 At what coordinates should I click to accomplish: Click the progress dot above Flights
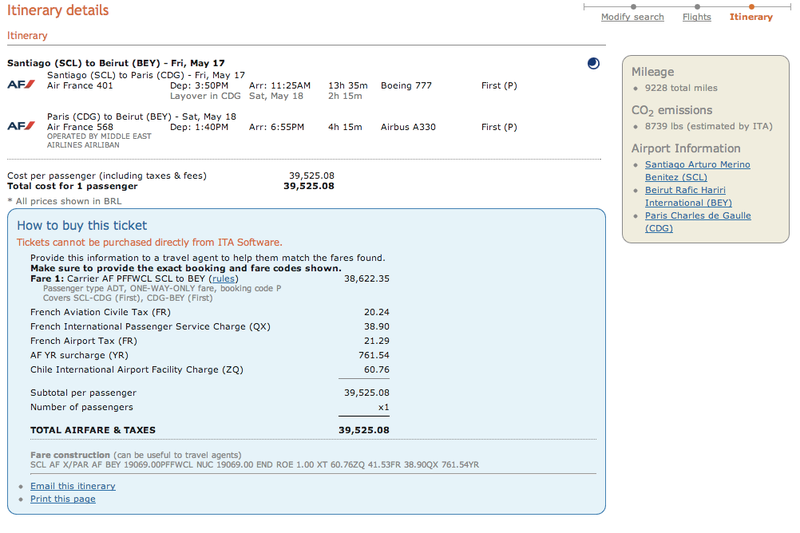coord(697,7)
